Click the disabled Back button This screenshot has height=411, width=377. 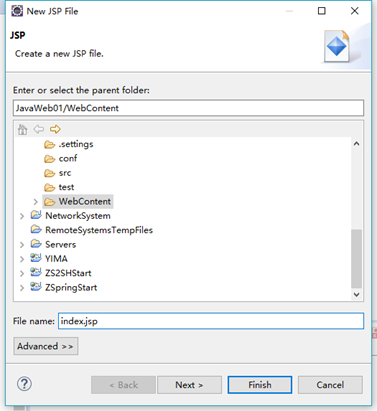(123, 385)
